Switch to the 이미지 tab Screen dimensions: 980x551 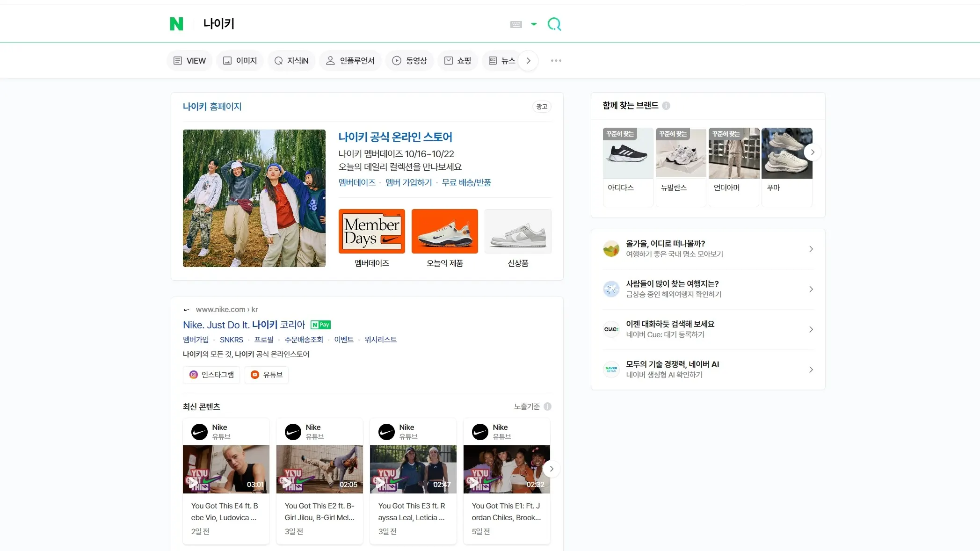(x=240, y=61)
